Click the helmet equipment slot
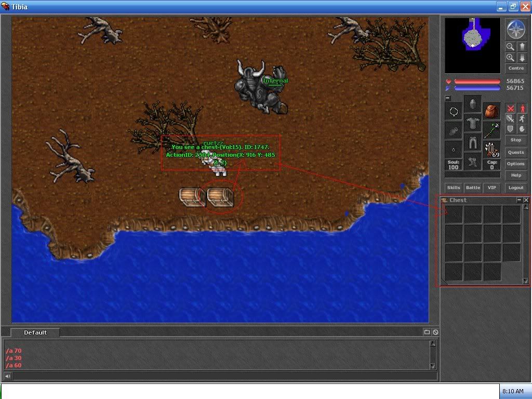532x399 pixels. [473, 104]
